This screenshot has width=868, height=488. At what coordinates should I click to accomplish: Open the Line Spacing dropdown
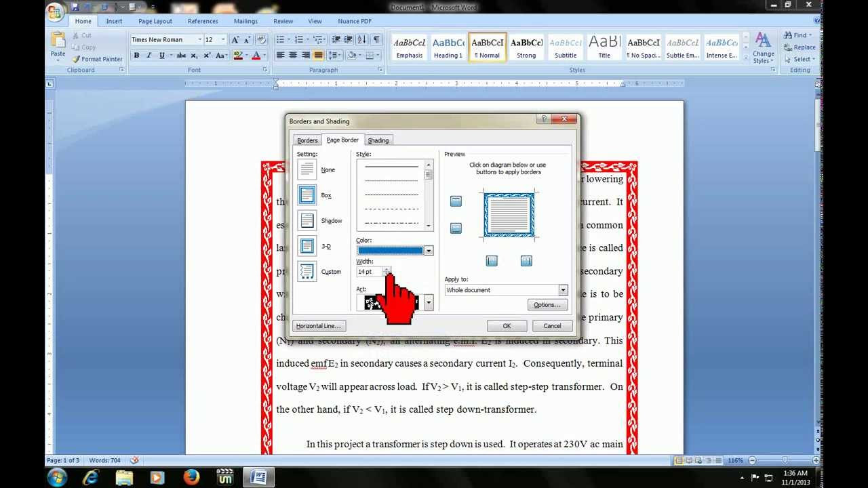pos(335,56)
